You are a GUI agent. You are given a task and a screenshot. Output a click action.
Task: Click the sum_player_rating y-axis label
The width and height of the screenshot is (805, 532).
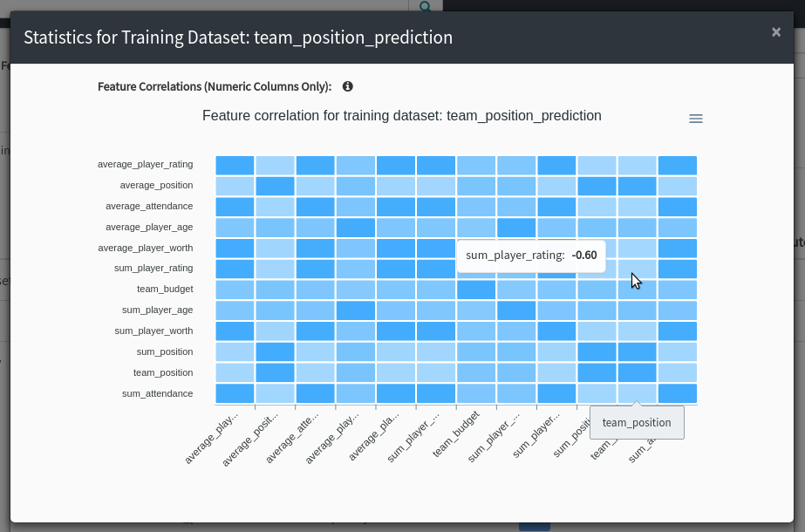(153, 268)
